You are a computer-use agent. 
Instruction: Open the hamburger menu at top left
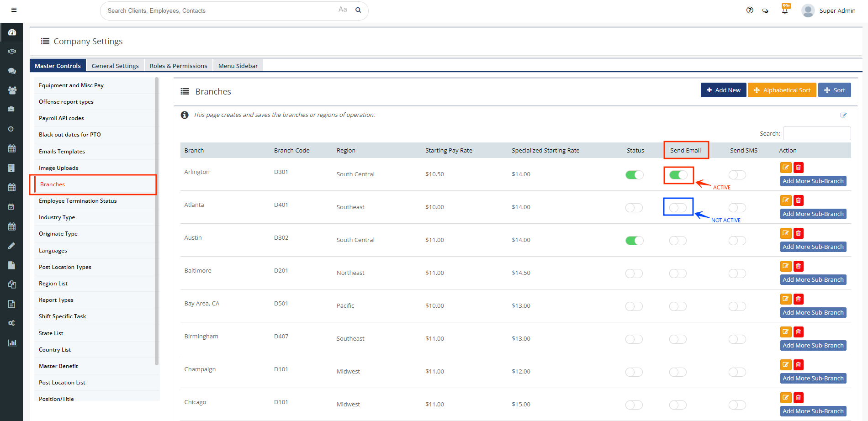(x=14, y=10)
